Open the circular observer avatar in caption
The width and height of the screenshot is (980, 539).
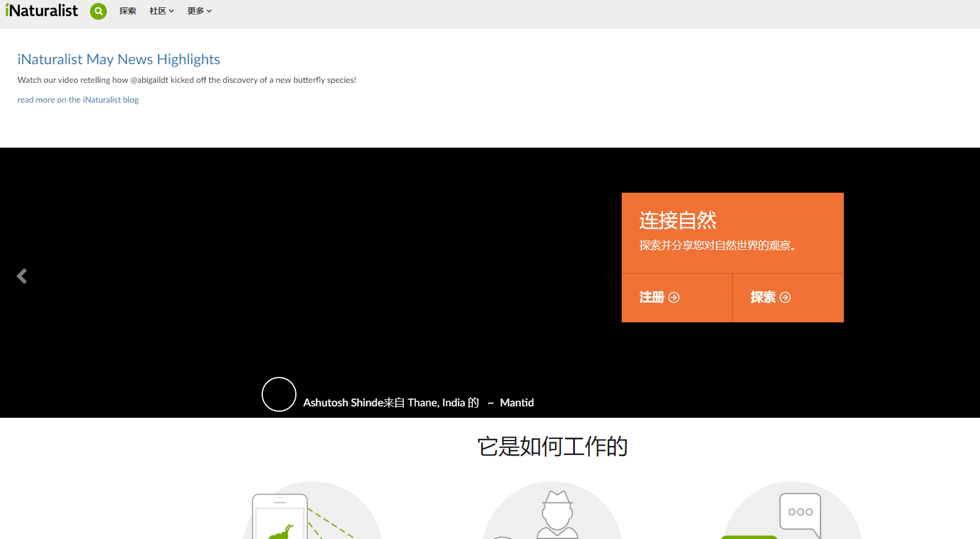[279, 394]
